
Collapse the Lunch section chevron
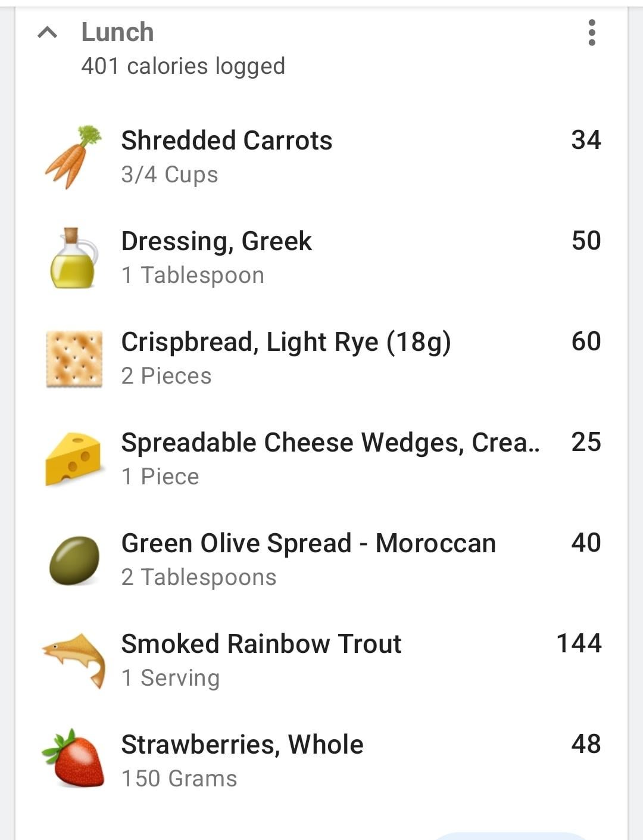(48, 33)
